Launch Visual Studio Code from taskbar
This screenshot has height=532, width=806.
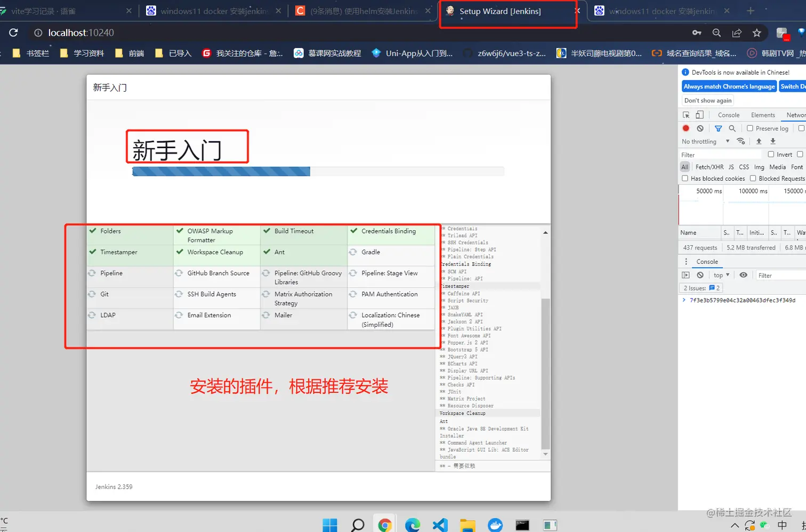click(x=440, y=525)
